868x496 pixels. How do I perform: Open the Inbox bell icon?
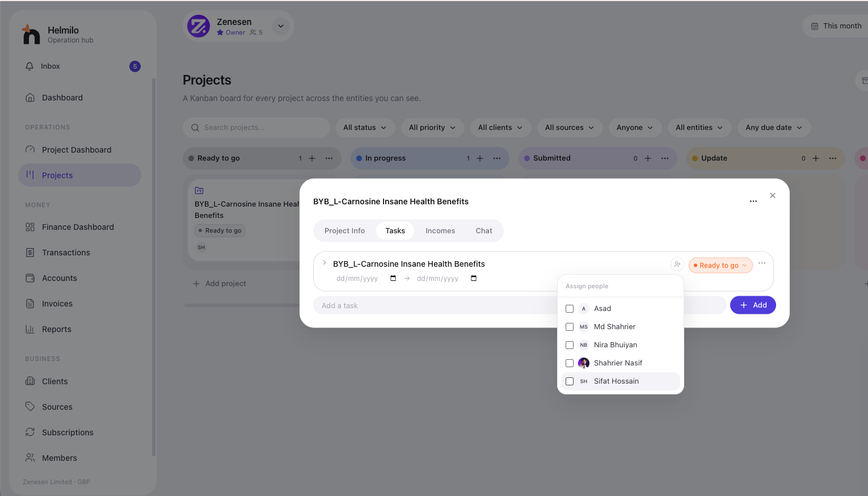30,66
